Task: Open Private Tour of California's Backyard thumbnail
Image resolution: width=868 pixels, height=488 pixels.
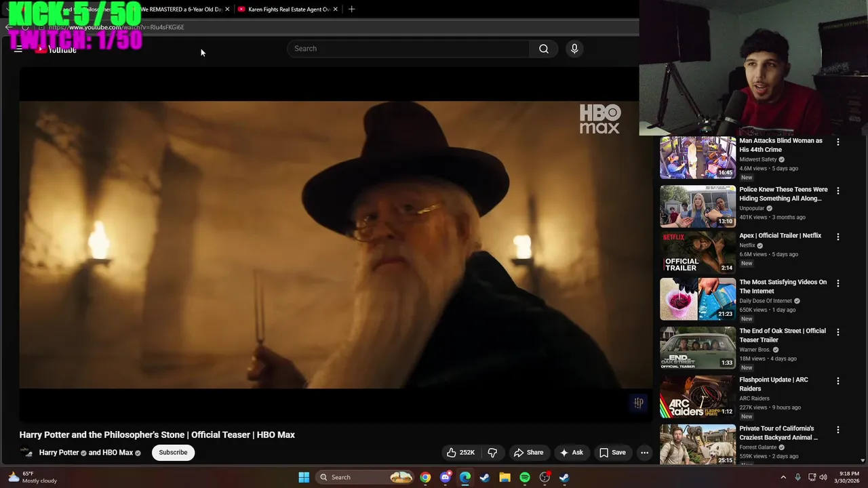Action: [698, 445]
